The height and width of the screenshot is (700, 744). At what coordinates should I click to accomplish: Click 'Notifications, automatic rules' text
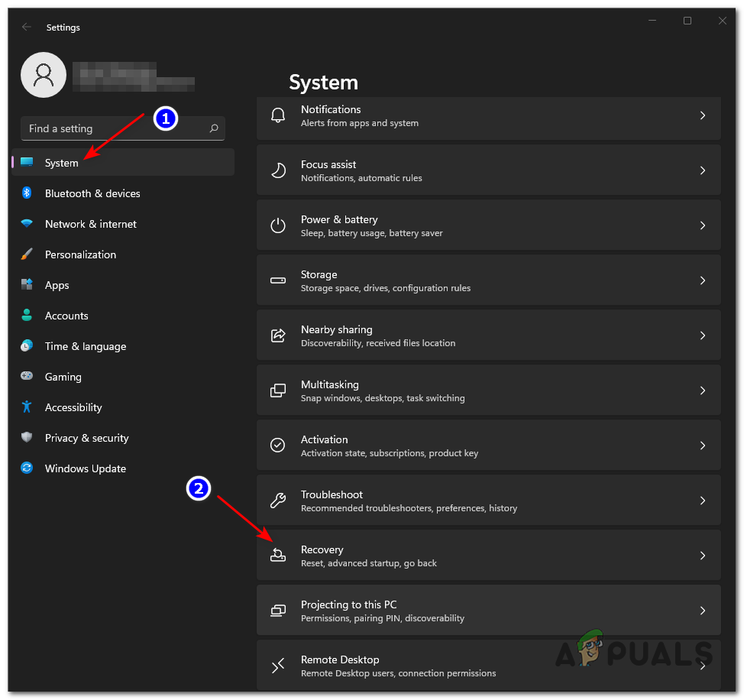coord(361,178)
